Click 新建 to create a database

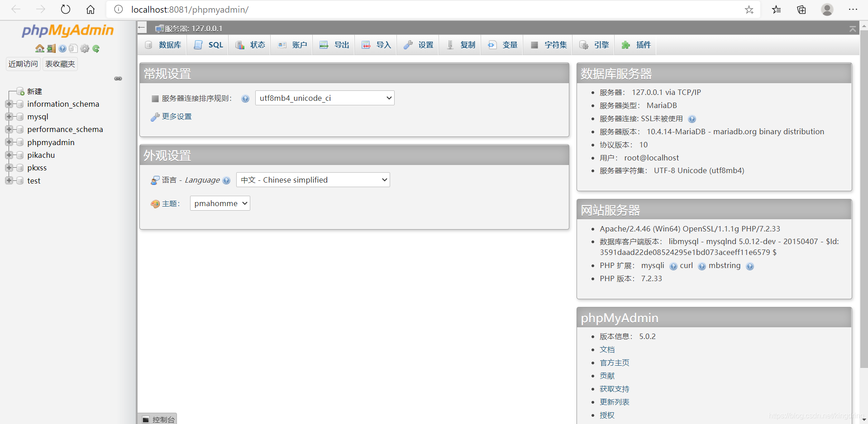(34, 91)
